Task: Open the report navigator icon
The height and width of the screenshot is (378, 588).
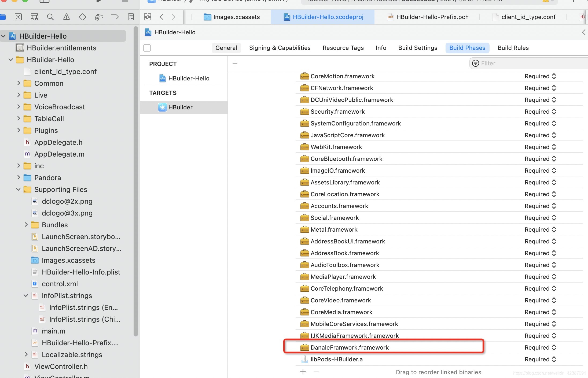Action: coord(131,17)
